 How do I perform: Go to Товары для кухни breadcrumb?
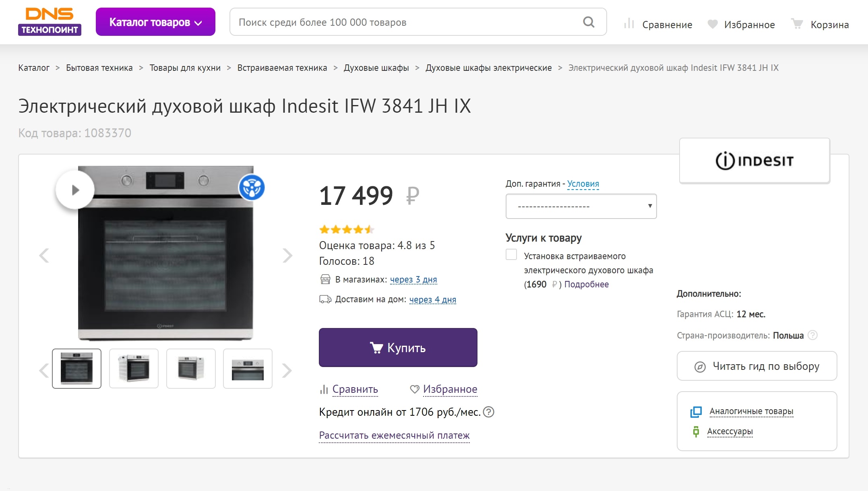[185, 68]
